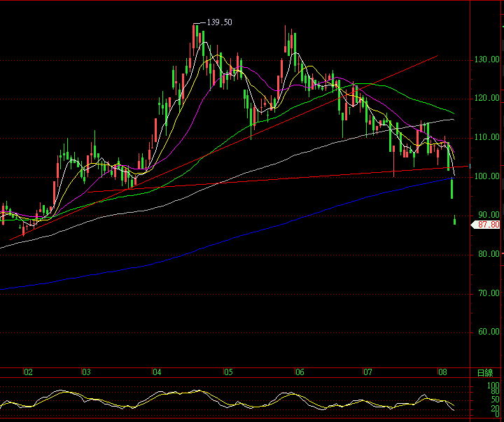The image size is (504, 422).
Task: Click the 87.80 current price tag
Action: 486,225
